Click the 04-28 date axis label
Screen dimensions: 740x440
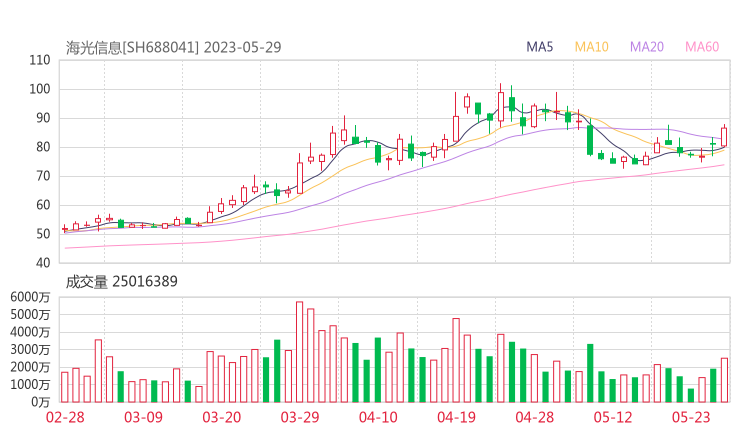point(535,417)
